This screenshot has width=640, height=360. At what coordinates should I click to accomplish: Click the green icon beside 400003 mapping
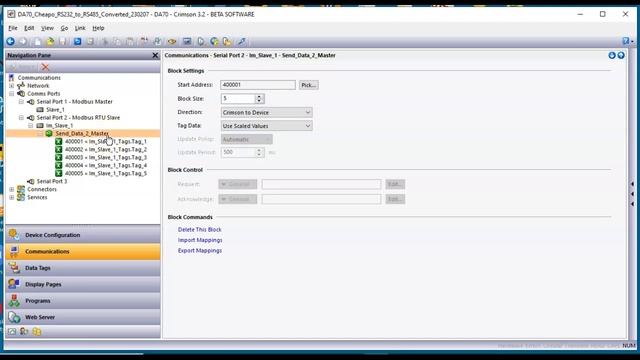click(59, 157)
